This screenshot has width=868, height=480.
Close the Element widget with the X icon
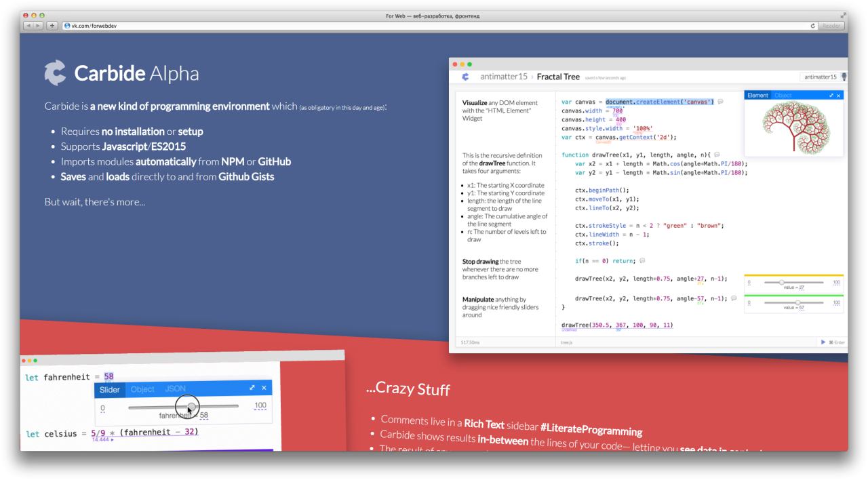point(838,96)
